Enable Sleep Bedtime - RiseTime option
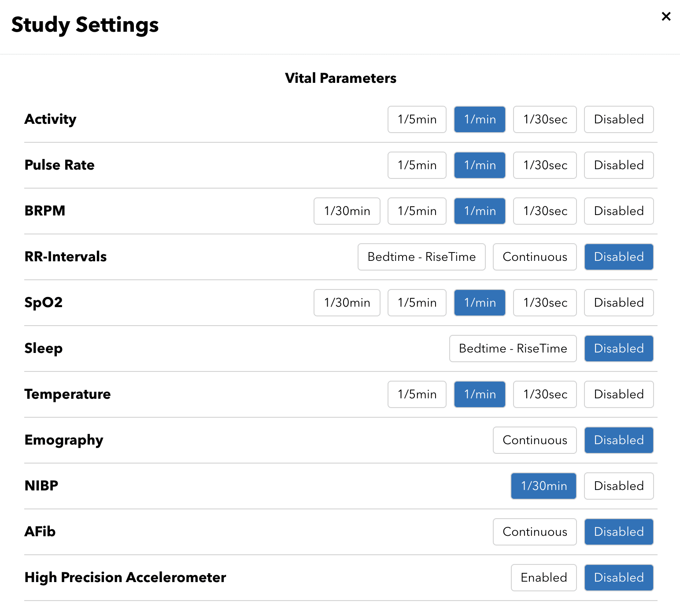Screen dimensions: 680x616 click(x=513, y=349)
